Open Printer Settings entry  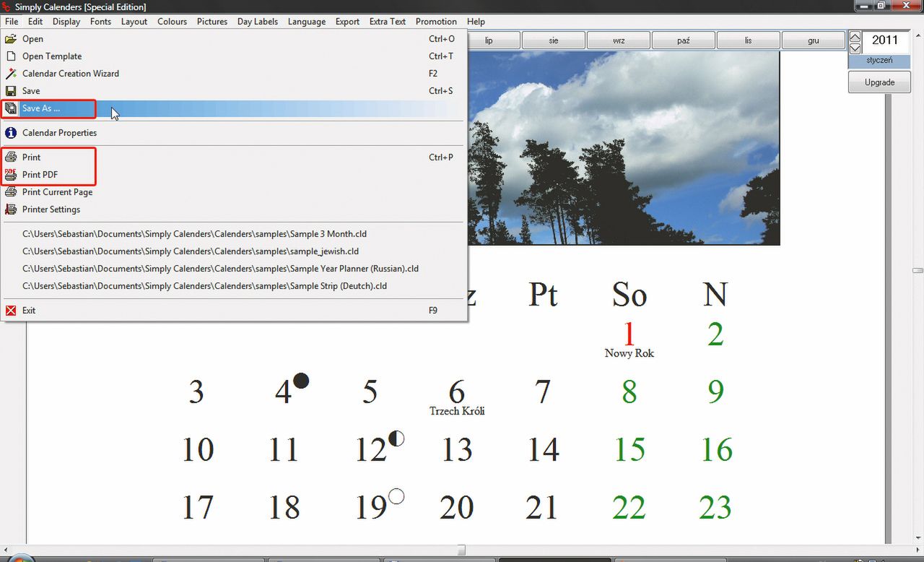pyautogui.click(x=234, y=209)
